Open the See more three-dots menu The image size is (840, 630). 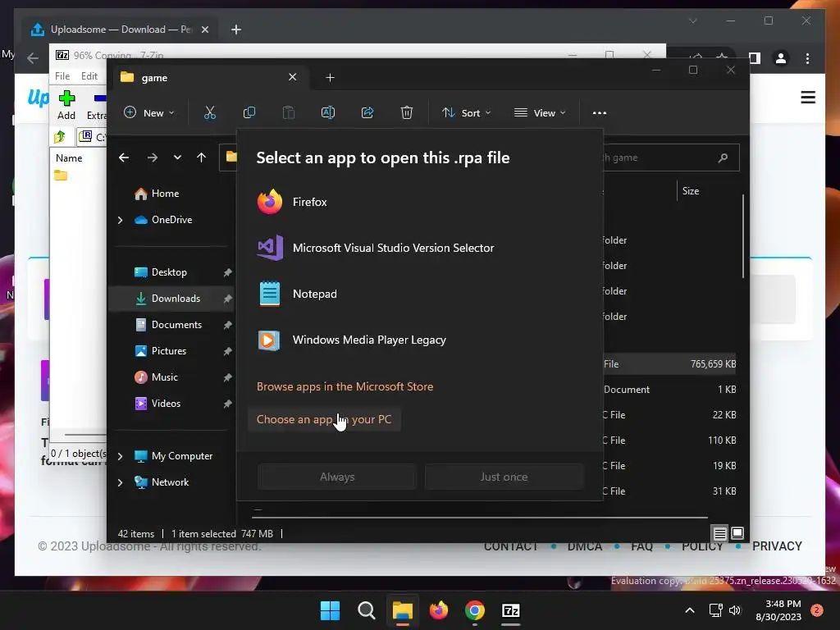pos(600,113)
